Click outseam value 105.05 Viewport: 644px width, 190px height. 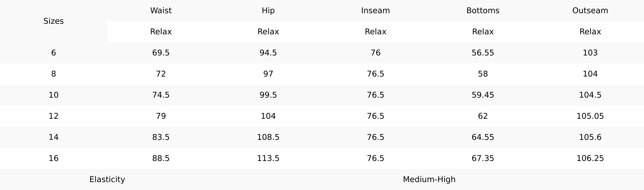coord(590,116)
